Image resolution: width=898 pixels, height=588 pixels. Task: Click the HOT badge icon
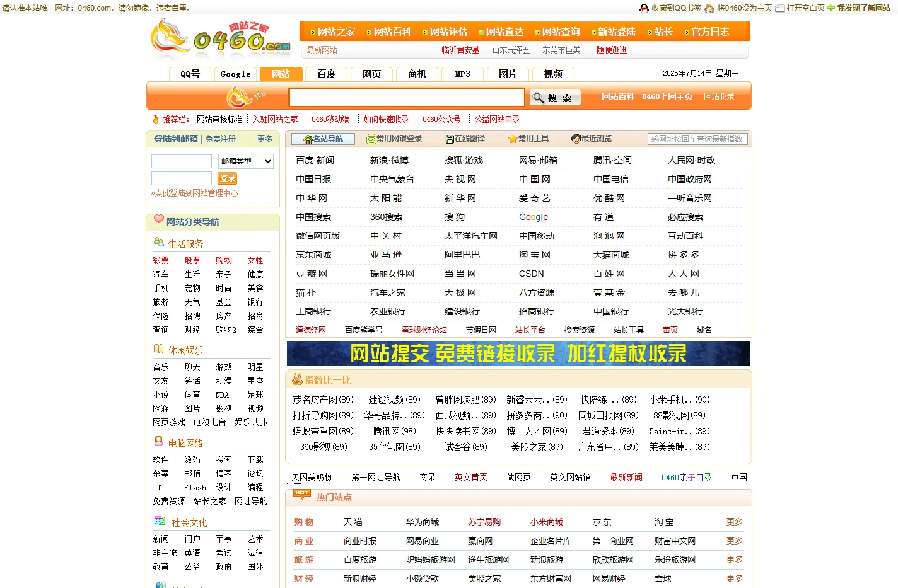click(x=302, y=495)
